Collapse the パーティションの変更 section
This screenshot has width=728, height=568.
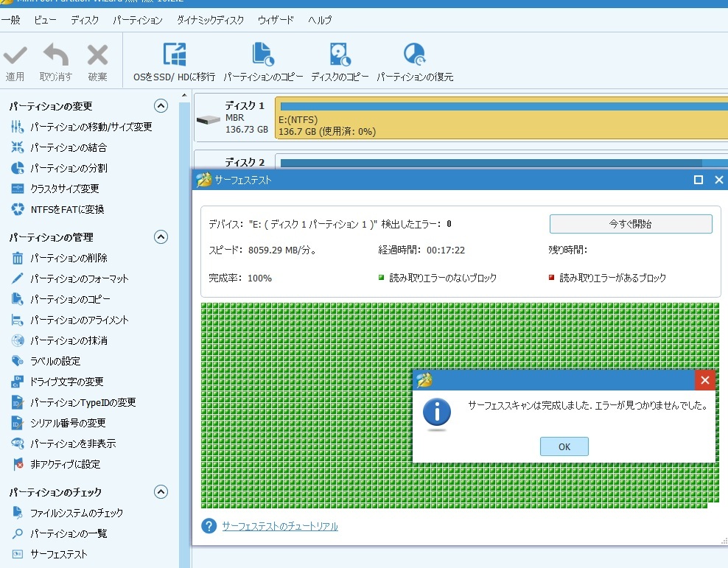(x=161, y=105)
